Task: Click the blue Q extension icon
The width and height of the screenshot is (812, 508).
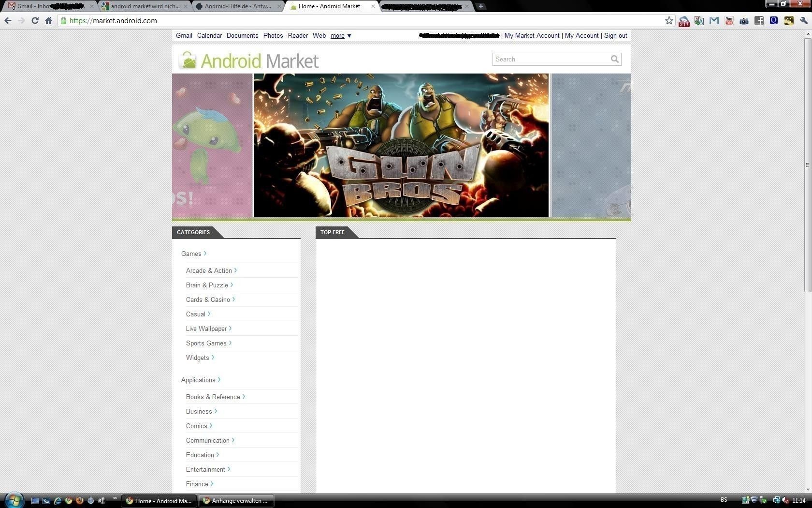Action: 774,20
